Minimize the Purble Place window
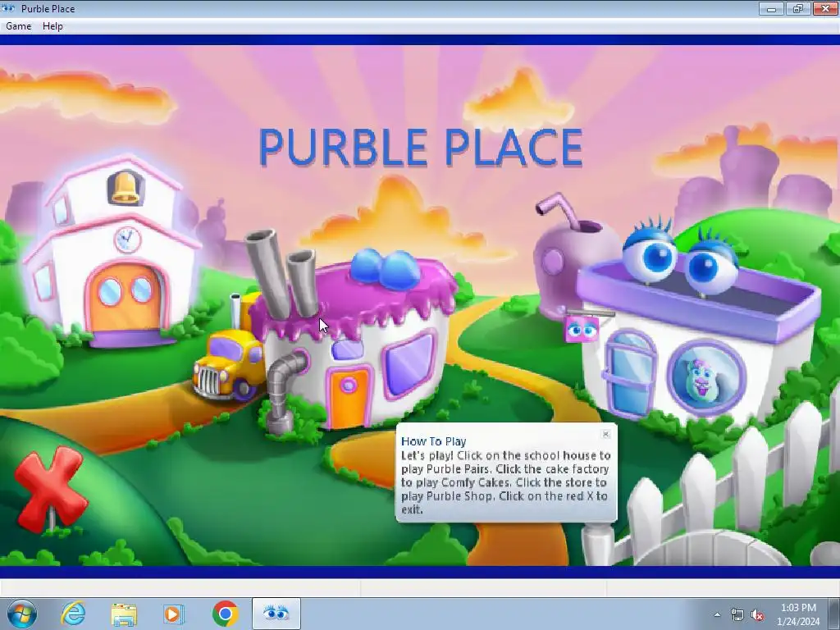 click(x=771, y=8)
